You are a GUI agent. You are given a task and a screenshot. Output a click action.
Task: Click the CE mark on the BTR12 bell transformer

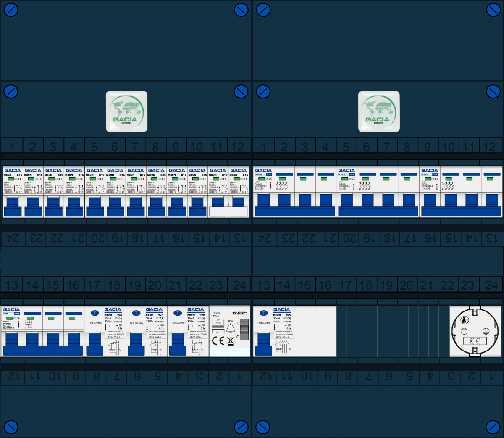tap(218, 340)
